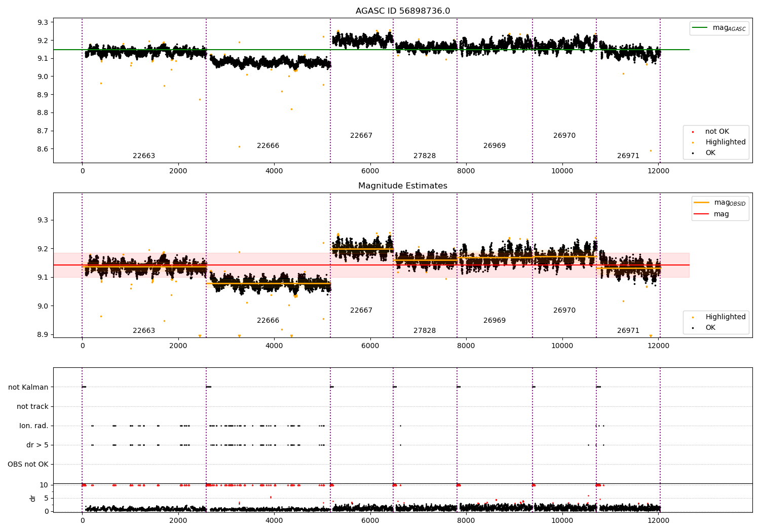
Task: Click the 'dr > 5' axis label
Action: [x=37, y=445]
